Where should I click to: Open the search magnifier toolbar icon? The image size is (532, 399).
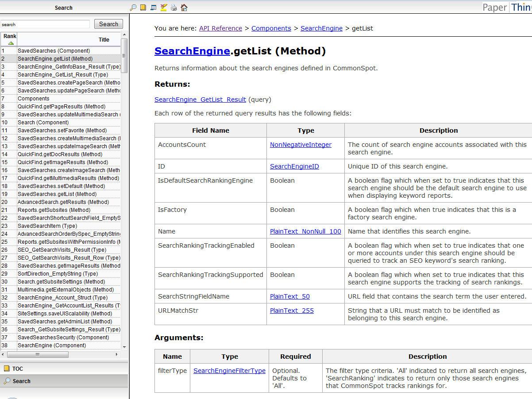(133, 8)
